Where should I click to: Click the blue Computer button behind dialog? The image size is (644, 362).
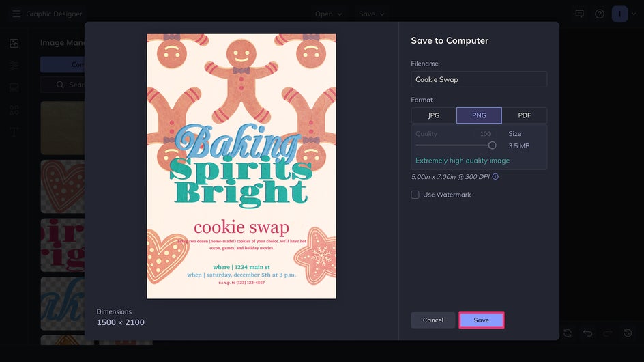click(x=63, y=65)
